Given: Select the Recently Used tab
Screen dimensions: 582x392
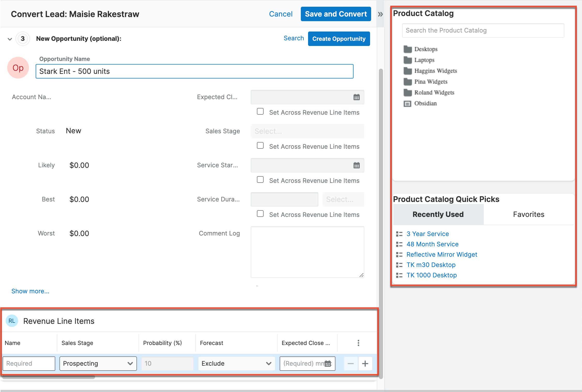Looking at the screenshot, I should (438, 214).
